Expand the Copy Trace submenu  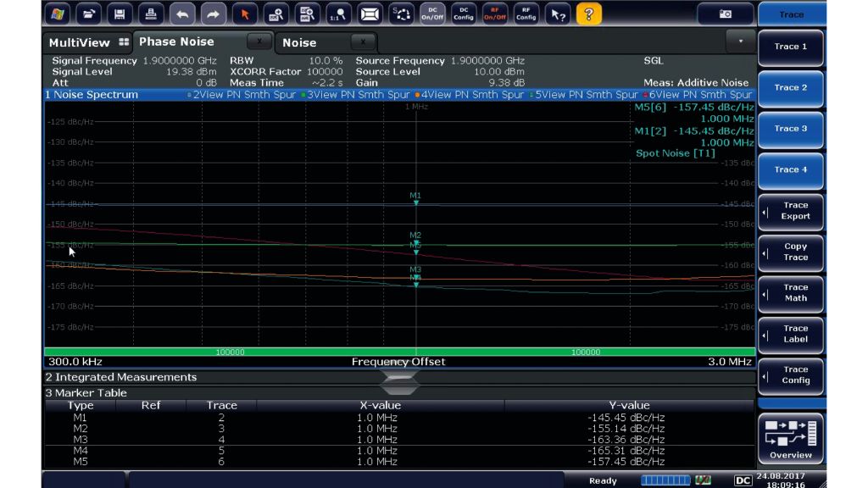click(791, 252)
